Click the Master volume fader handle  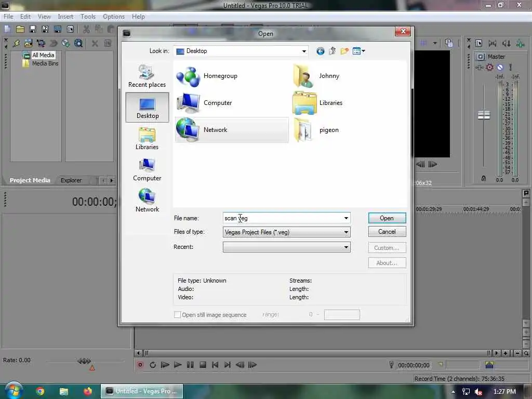(x=484, y=115)
